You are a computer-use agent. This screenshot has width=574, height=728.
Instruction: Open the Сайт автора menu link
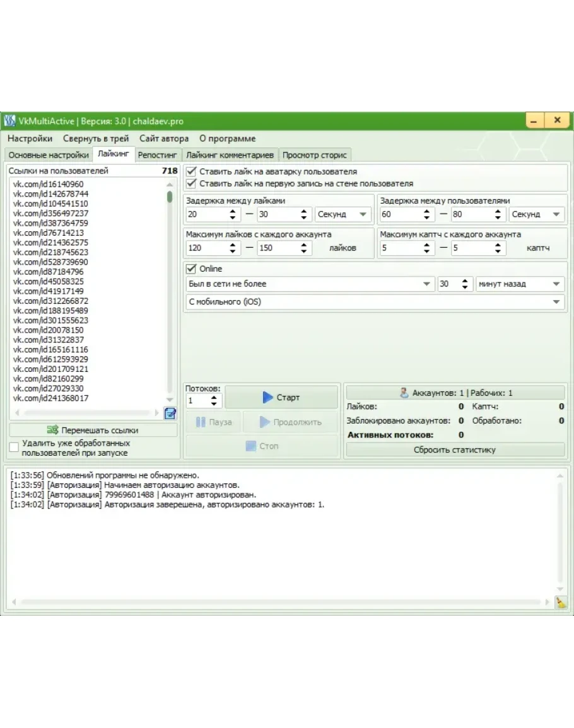pos(164,139)
